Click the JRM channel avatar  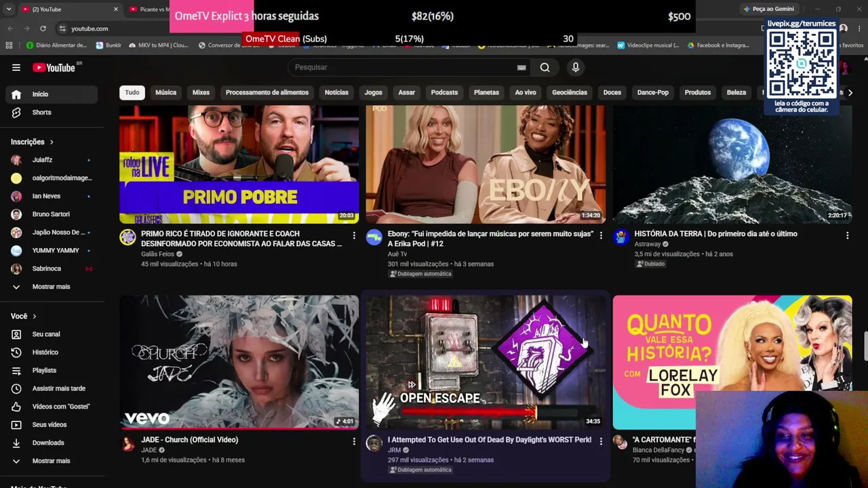[374, 443]
